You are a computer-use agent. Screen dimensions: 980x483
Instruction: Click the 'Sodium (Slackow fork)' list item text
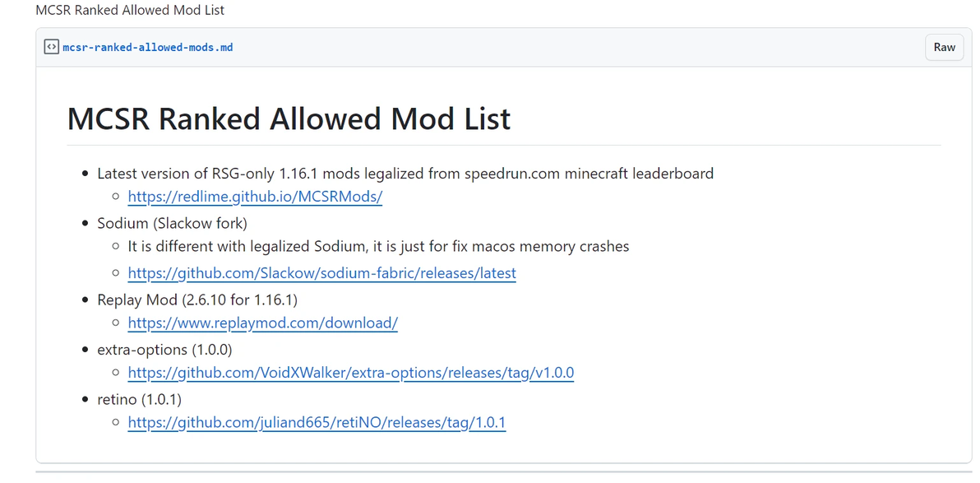[x=172, y=223]
